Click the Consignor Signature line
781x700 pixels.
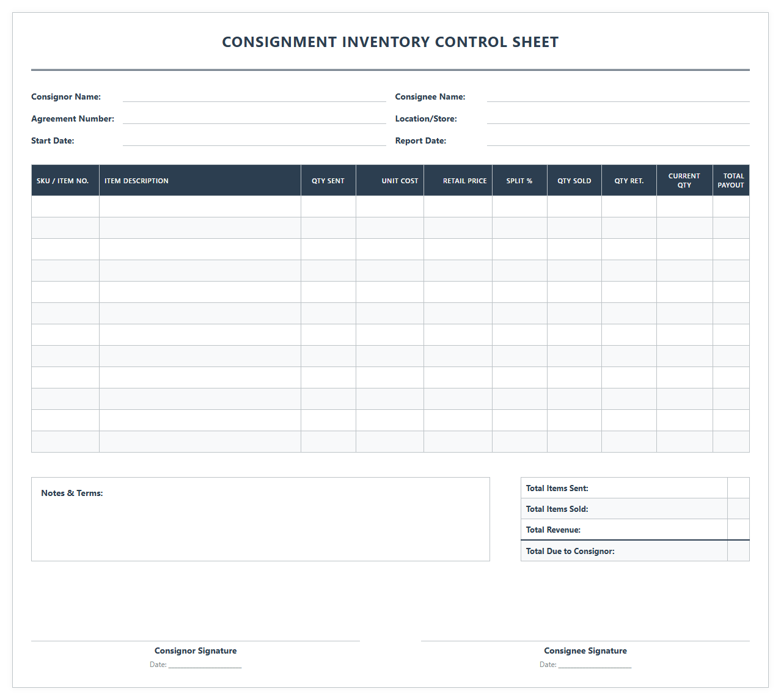click(x=196, y=641)
